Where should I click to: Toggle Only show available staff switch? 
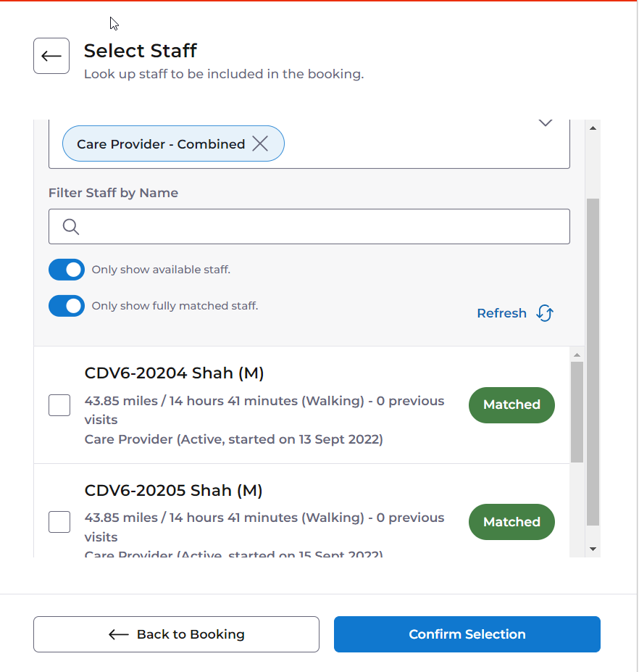pos(67,270)
